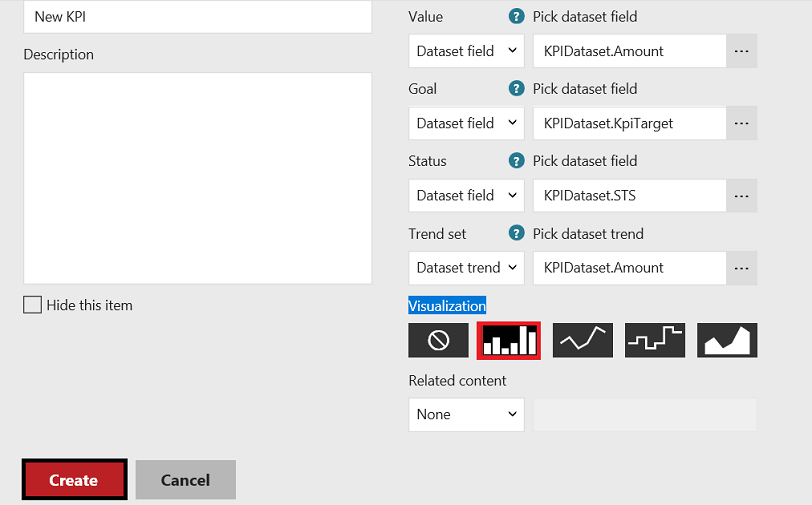
Task: Choose the step chart visualization
Action: point(655,340)
